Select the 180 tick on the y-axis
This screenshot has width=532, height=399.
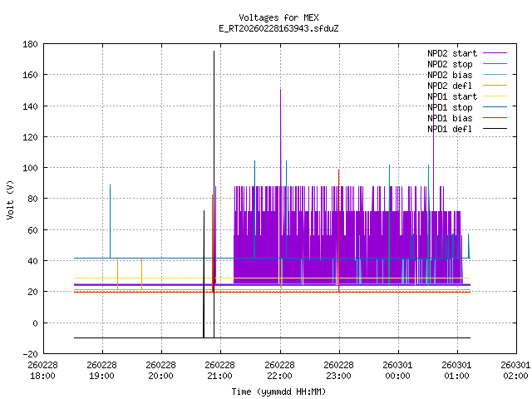pos(28,43)
